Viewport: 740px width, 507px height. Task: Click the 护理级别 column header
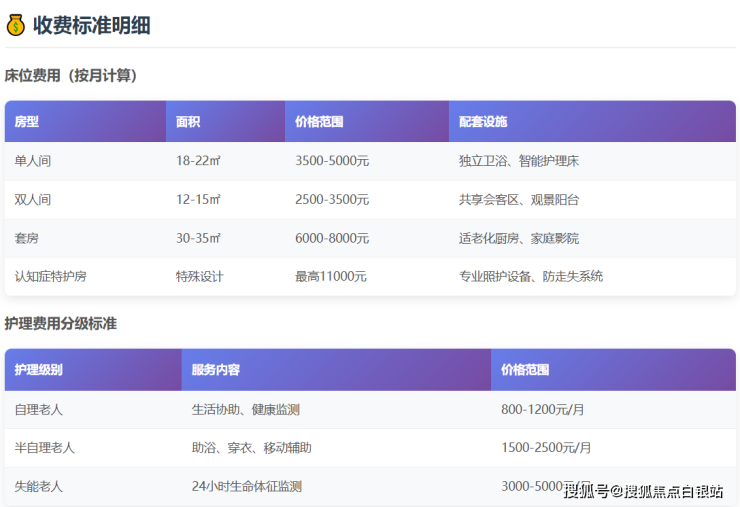(38, 370)
